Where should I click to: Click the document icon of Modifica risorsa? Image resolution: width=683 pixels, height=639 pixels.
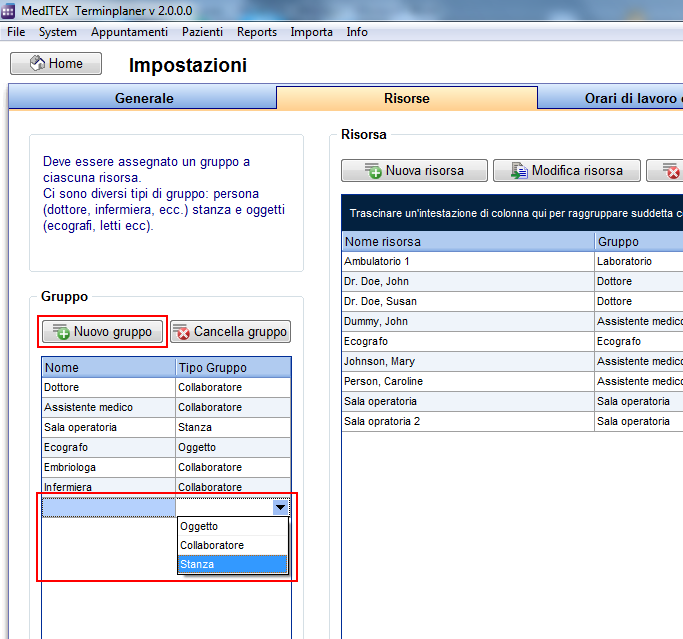coord(519,171)
